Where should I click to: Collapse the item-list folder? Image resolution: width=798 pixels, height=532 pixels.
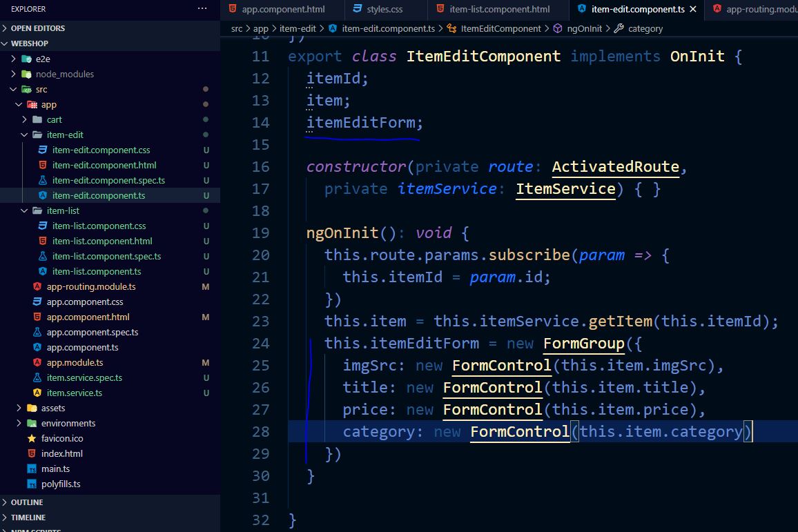(x=24, y=210)
